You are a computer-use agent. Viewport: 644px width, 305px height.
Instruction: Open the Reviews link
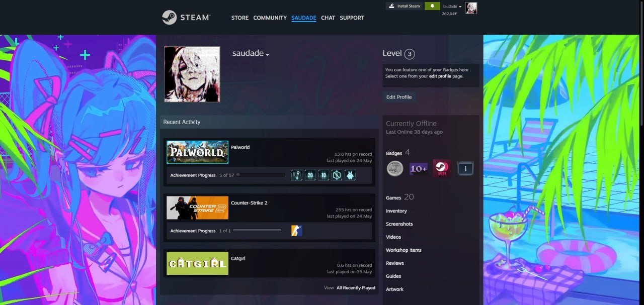395,263
